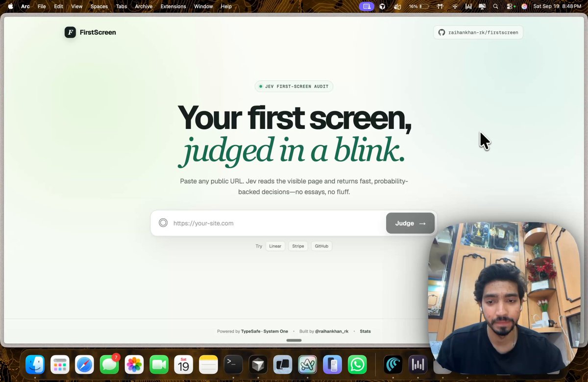588x382 pixels.
Task: Click the battery status icon
Action: (x=424, y=6)
